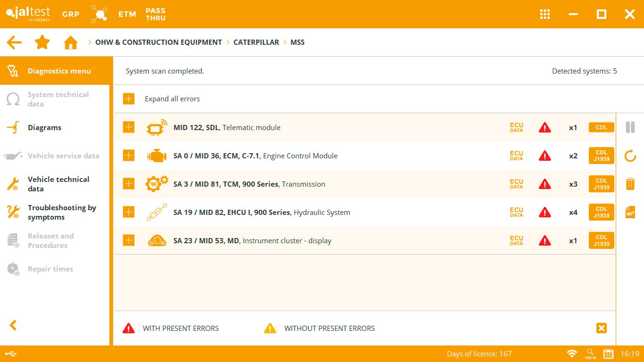Close the error legend bar

point(601,329)
